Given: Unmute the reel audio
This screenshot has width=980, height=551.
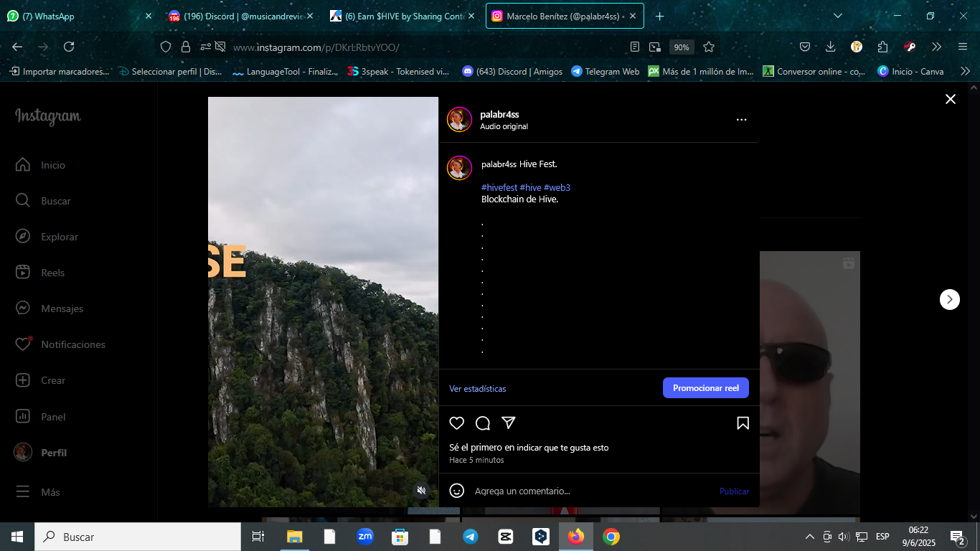Looking at the screenshot, I should 422,491.
